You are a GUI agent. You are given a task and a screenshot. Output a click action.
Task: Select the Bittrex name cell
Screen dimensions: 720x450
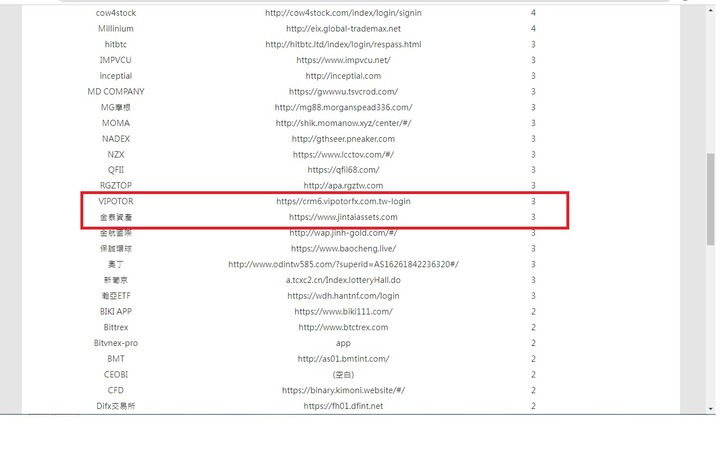point(116,327)
